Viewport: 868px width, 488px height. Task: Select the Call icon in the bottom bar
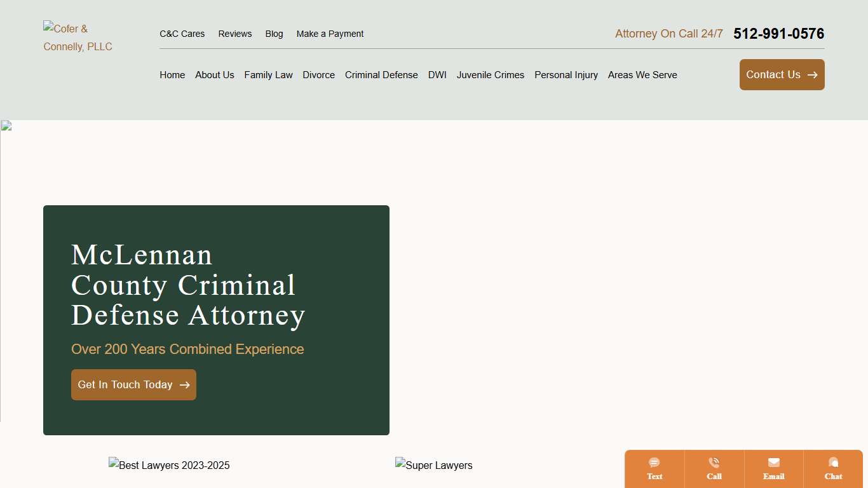tap(714, 468)
